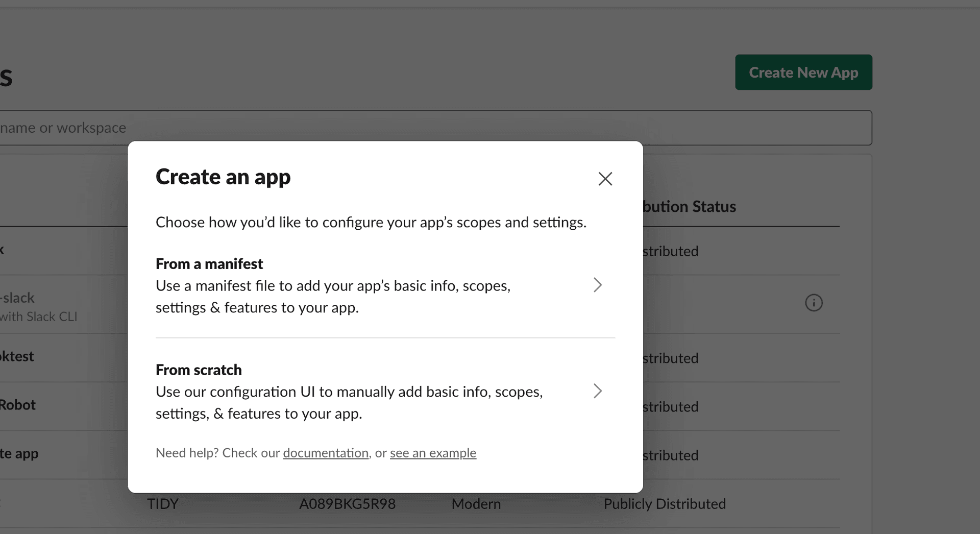
Task: Click the Create an app dialog heading
Action: 223,177
